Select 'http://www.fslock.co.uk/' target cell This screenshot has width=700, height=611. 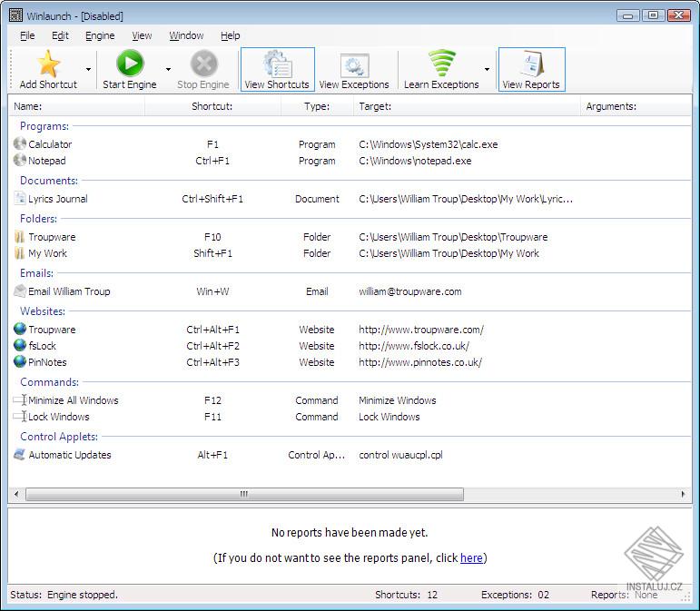pos(414,346)
